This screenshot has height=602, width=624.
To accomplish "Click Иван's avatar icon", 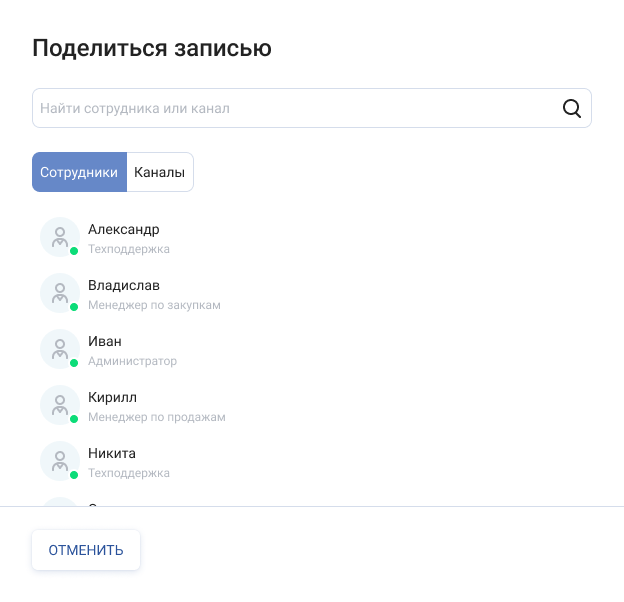I will tap(60, 349).
